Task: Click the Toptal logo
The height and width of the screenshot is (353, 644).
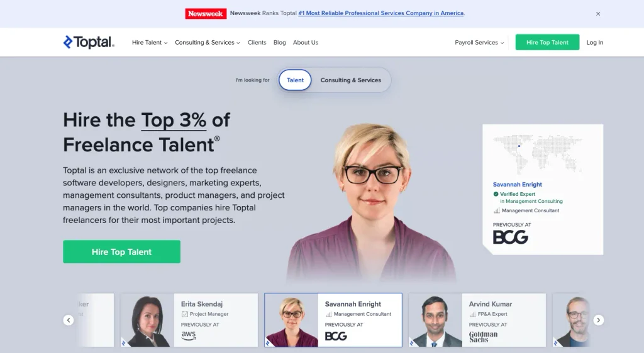Action: click(x=89, y=42)
